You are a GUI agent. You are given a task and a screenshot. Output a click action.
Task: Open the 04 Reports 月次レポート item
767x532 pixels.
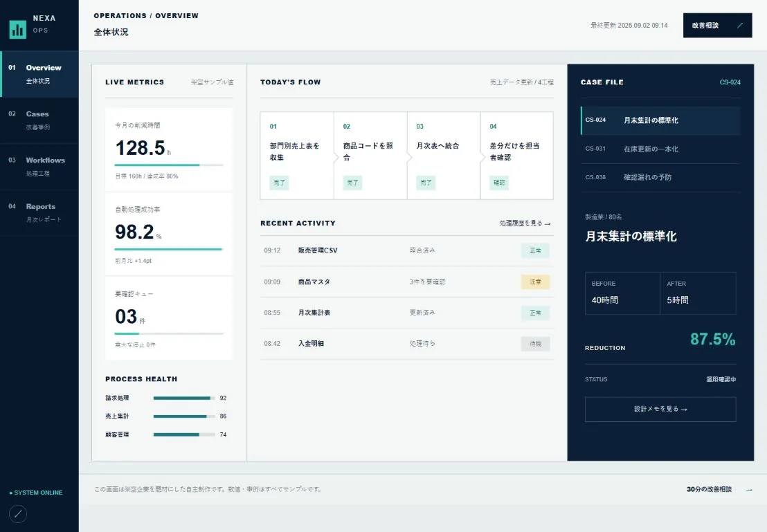coord(39,213)
